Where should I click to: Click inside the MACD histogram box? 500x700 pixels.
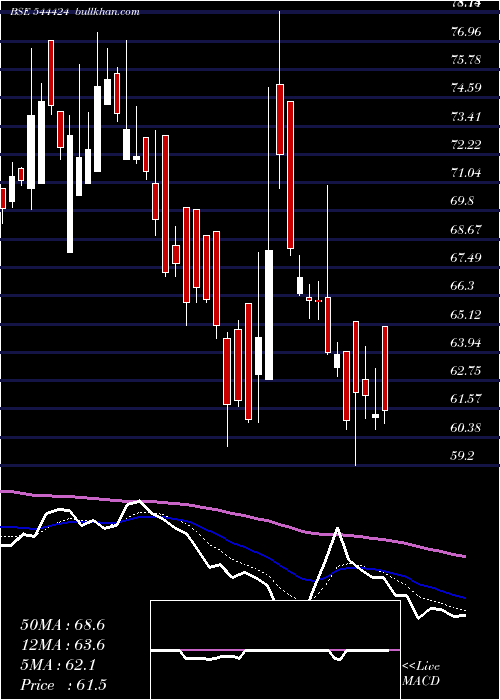(x=275, y=650)
